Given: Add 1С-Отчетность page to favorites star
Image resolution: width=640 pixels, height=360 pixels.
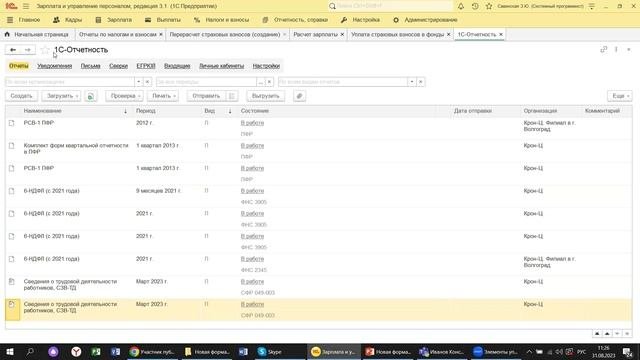Looking at the screenshot, I should pos(45,50).
